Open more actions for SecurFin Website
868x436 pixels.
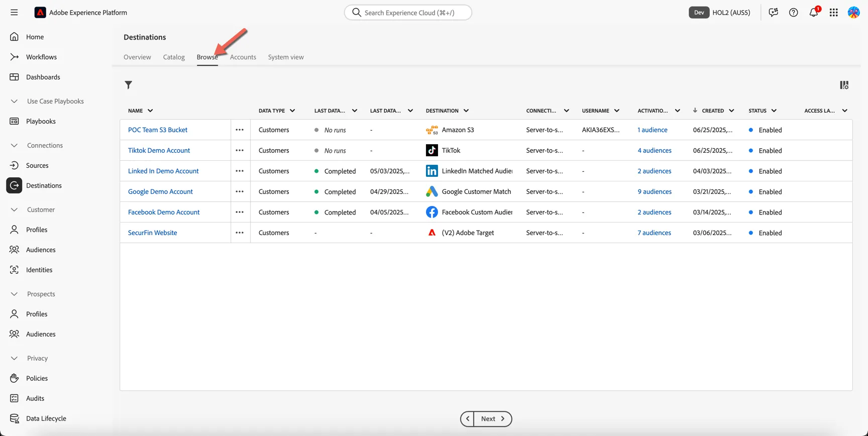coord(240,233)
